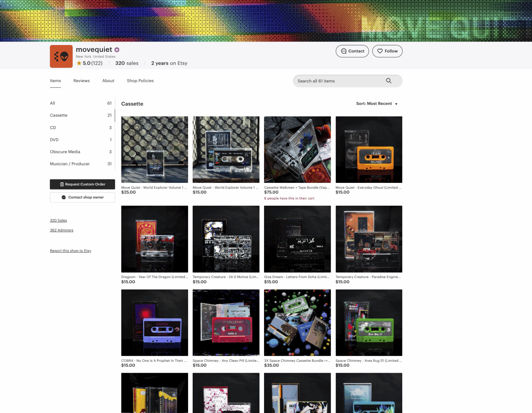This screenshot has height=413, width=532.
Task: Click the star seller badge beside movequiet
Action: click(117, 50)
